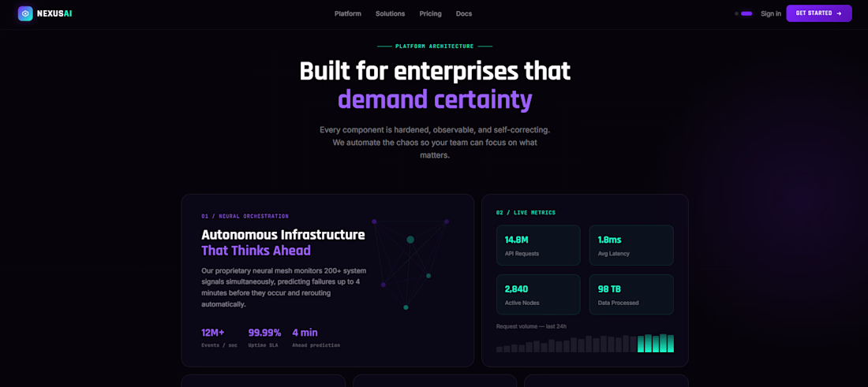Click the 99.99% Uptime SLA stat
Viewport: 868px width, 387px height.
tap(264, 338)
